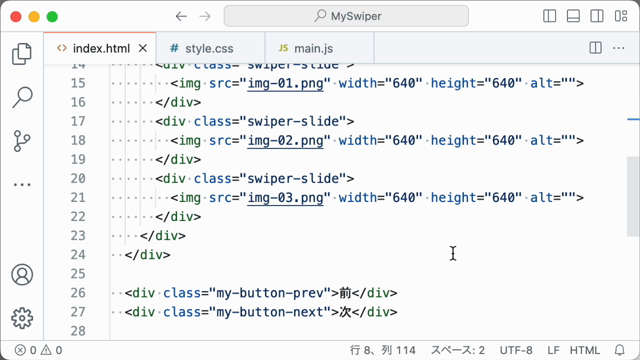
Task: Open the notifications bell
Action: pyautogui.click(x=620, y=350)
